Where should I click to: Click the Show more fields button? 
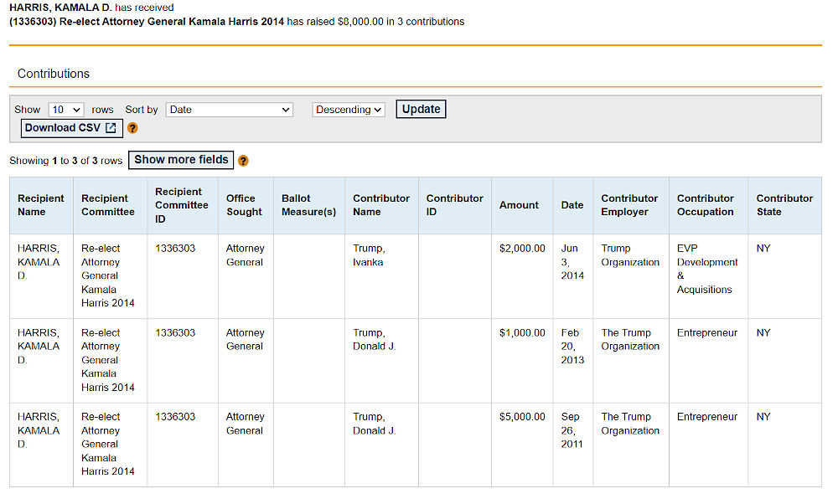click(181, 160)
